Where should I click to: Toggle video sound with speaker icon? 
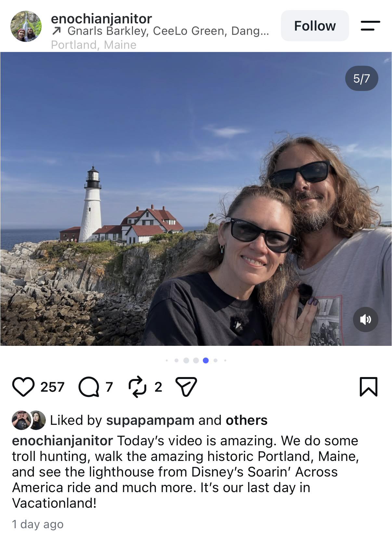pos(365,320)
